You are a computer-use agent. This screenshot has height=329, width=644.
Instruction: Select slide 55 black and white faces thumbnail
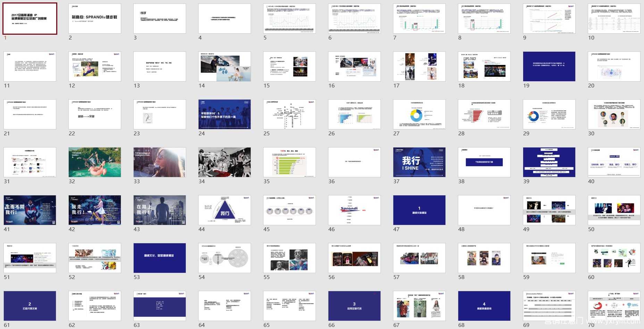pos(290,258)
